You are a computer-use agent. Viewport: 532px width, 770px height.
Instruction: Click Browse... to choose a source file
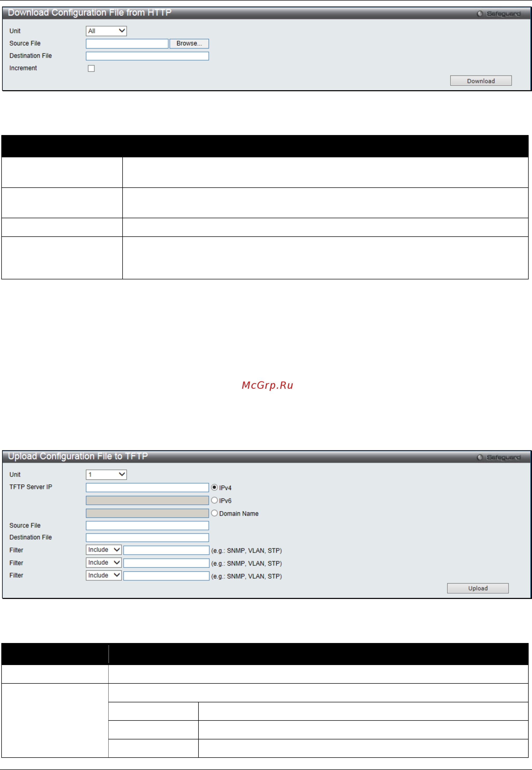[x=189, y=44]
